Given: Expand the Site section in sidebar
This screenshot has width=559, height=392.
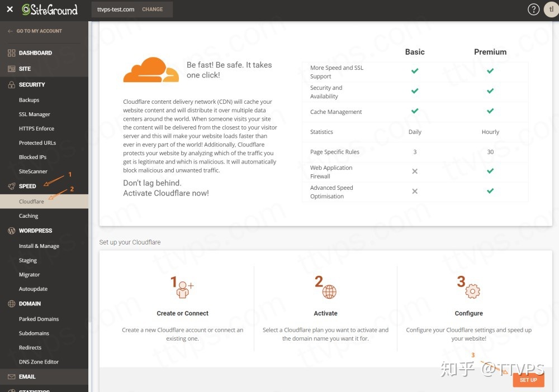Looking at the screenshot, I should (x=25, y=69).
